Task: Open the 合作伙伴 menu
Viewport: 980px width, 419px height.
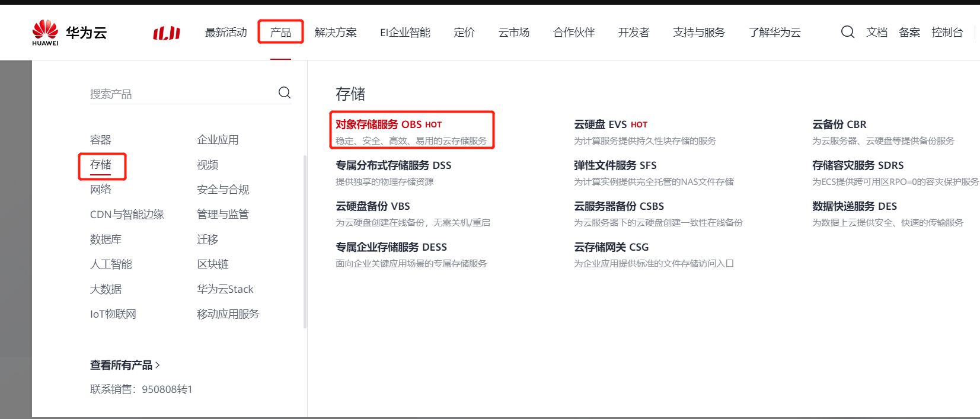Action: tap(574, 33)
